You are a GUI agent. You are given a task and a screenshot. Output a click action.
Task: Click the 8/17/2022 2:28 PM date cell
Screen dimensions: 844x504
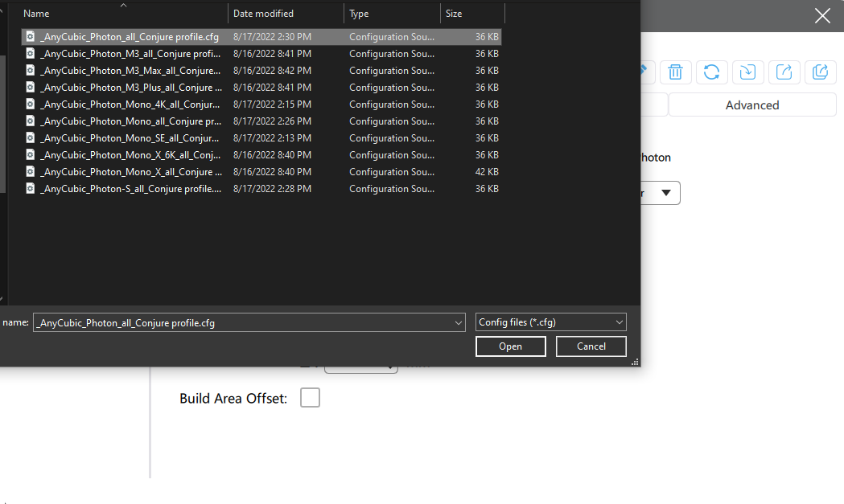pos(272,188)
